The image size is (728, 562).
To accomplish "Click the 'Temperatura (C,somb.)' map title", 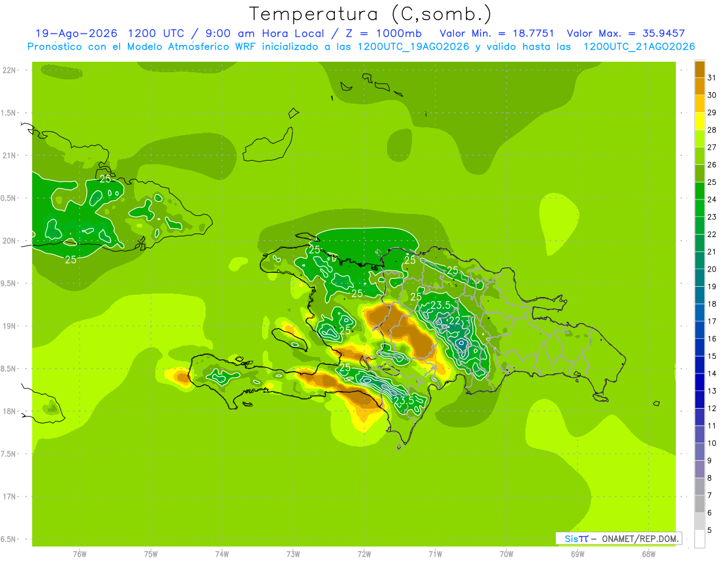I will tap(370, 15).
